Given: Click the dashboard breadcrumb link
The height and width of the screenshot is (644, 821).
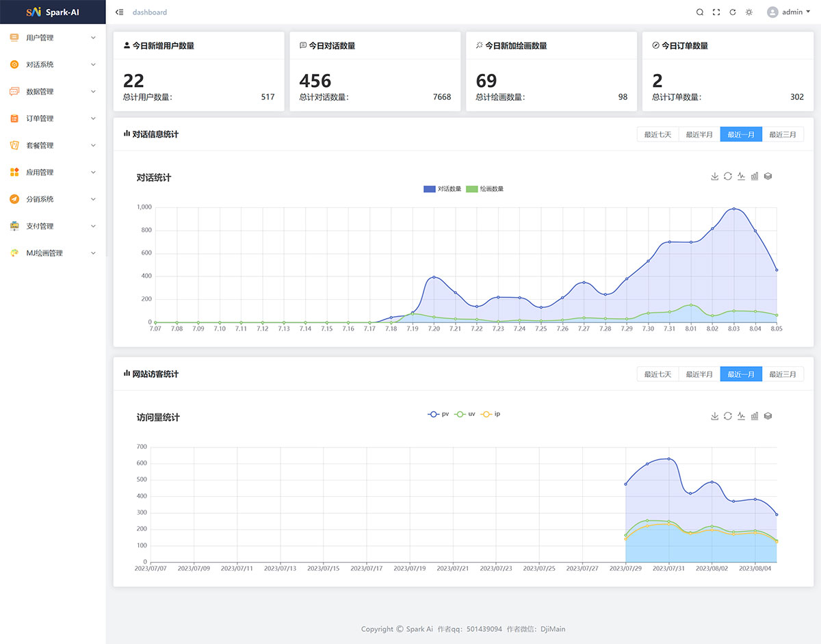Looking at the screenshot, I should pos(150,12).
